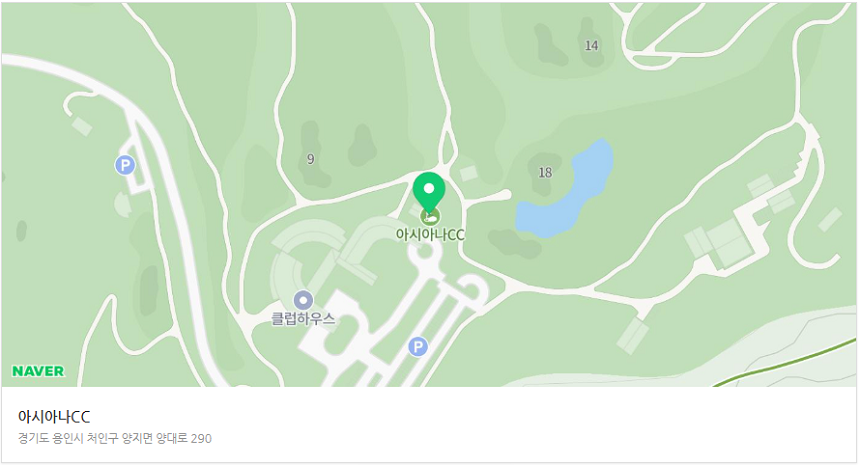Select hole number 14 marker
Image resolution: width=860 pixels, height=465 pixels.
tap(591, 46)
